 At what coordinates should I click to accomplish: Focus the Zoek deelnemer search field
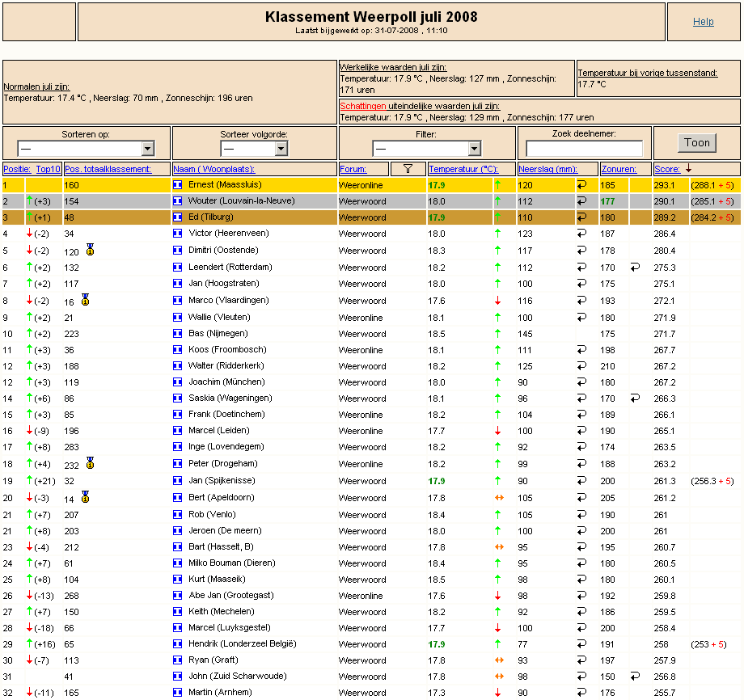coord(584,149)
